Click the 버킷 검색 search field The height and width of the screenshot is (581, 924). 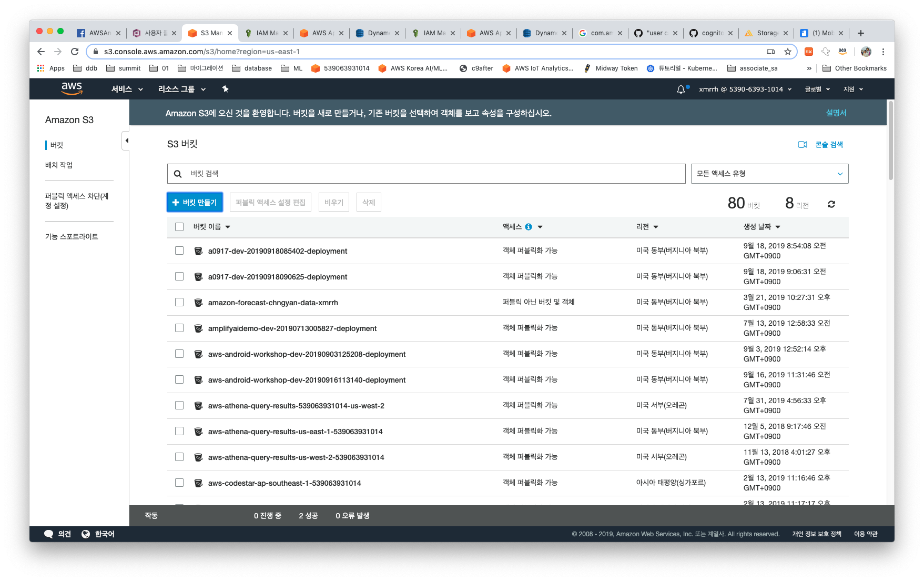pyautogui.click(x=426, y=174)
